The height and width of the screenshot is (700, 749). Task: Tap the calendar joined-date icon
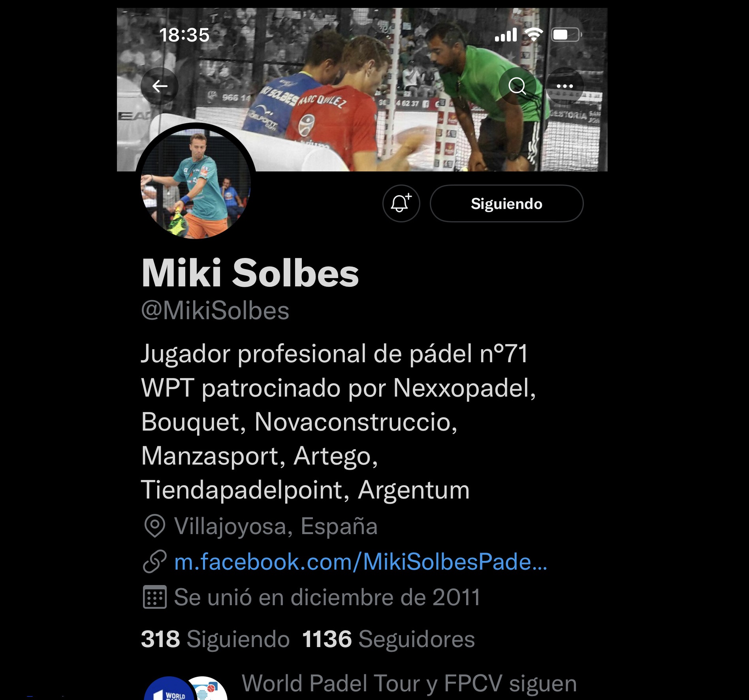(x=154, y=597)
